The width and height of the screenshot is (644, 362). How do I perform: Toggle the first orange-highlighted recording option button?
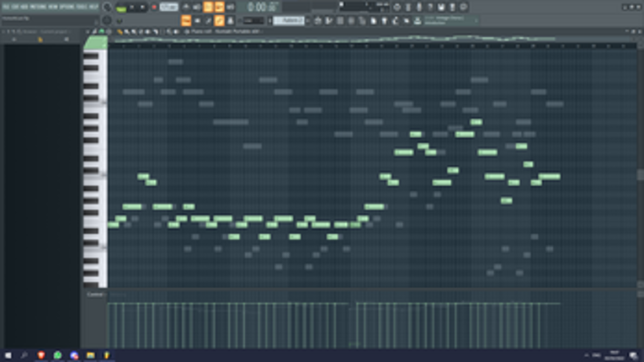[208, 7]
